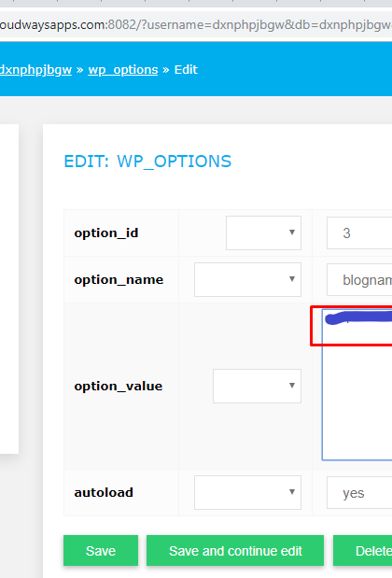Click the browser address bar URL
Image resolution: width=392 pixels, height=578 pixels.
[196, 24]
